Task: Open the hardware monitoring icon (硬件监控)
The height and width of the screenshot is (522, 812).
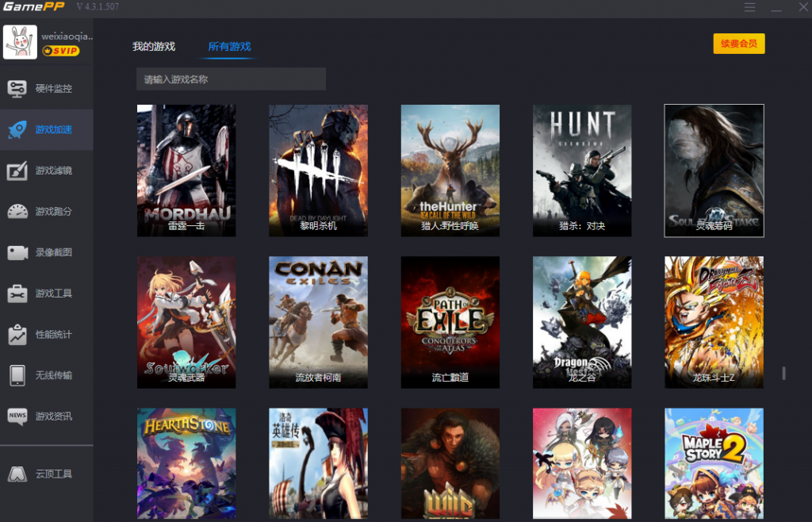Action: tap(17, 89)
